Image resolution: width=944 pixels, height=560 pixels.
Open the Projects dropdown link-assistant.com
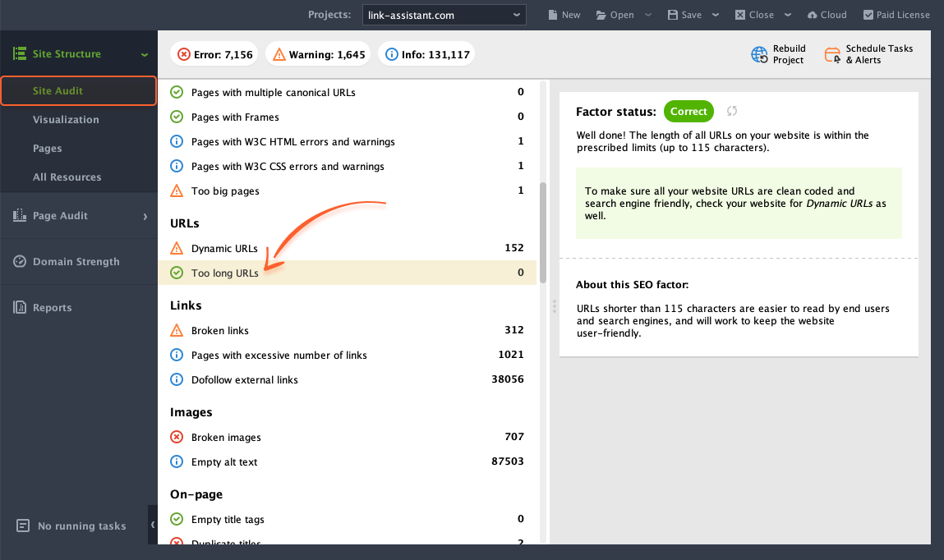tap(444, 15)
